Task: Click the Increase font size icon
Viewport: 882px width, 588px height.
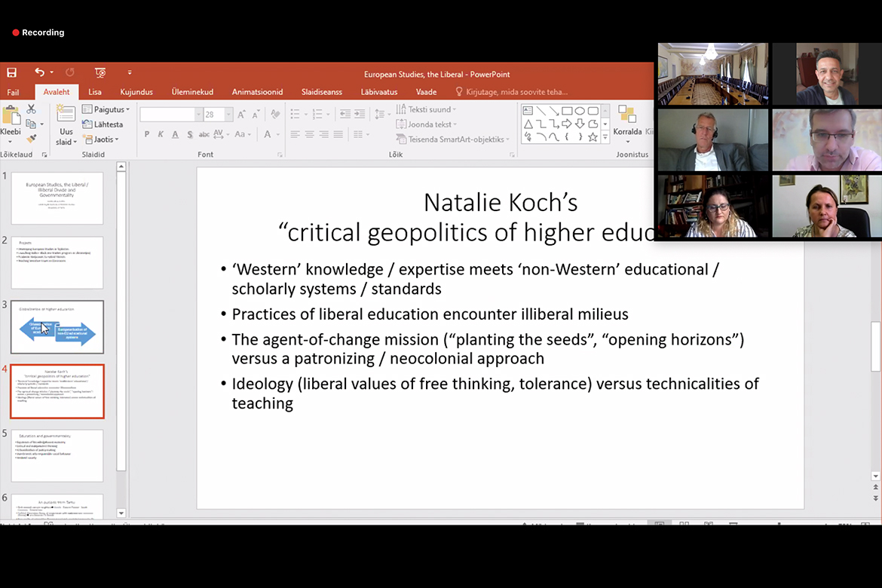Action: point(241,115)
